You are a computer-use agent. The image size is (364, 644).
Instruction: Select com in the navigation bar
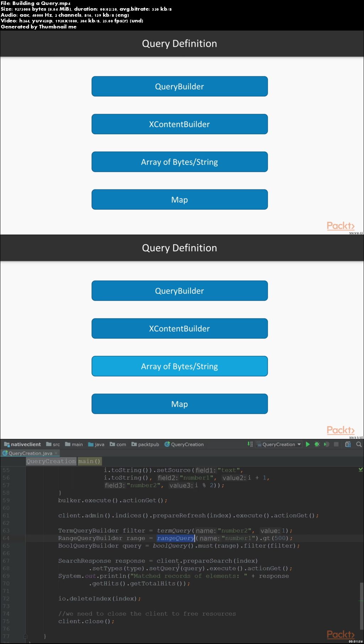coord(118,444)
